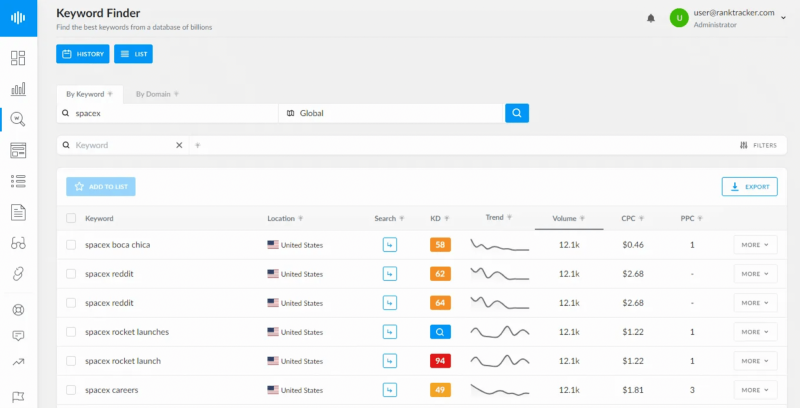Screen dimensions: 800x408
Task: Open notifications bell icon
Action: coord(651,18)
